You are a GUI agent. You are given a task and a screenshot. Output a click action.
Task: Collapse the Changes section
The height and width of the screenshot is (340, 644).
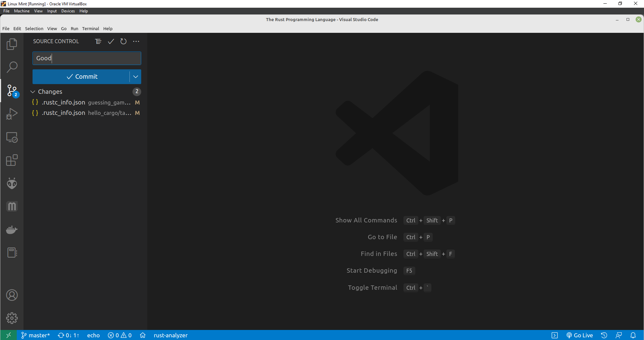33,91
